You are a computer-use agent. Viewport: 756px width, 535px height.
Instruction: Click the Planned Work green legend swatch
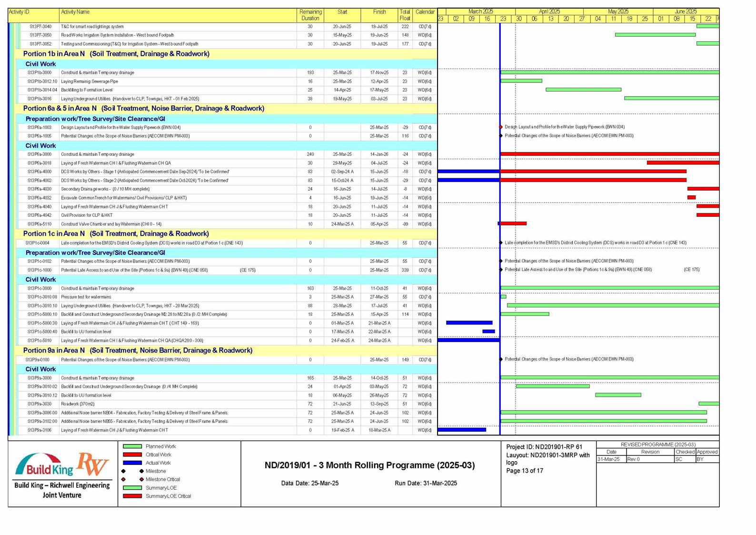pyautogui.click(x=132, y=446)
